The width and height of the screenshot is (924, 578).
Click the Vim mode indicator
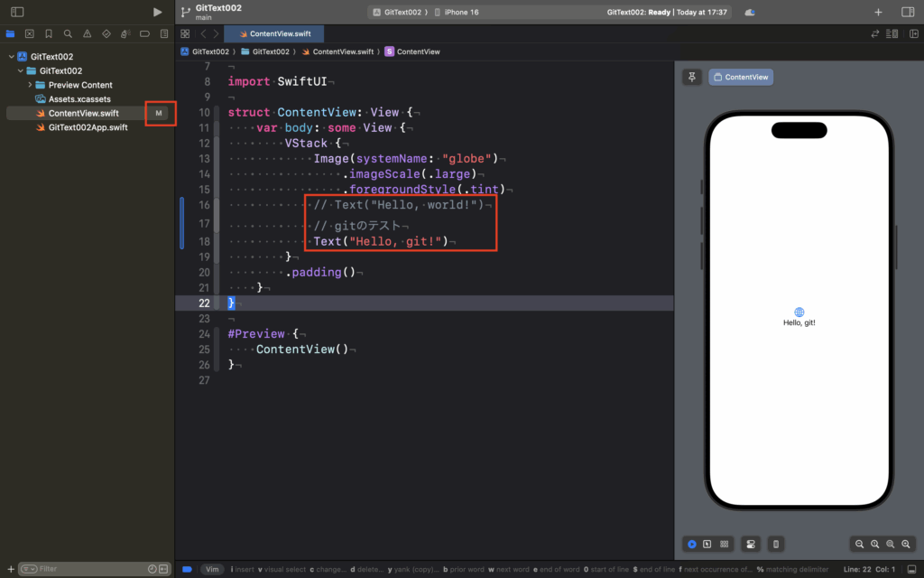[x=212, y=569]
